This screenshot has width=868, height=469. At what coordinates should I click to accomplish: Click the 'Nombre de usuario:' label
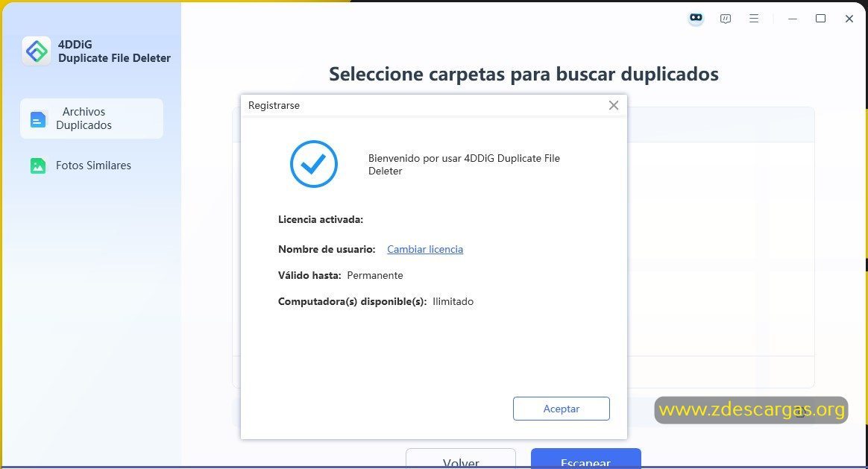pos(327,249)
